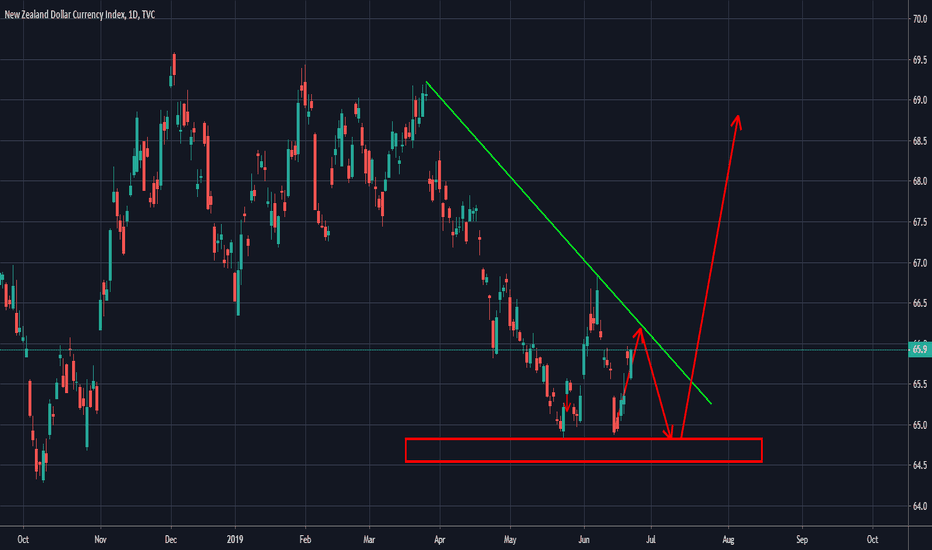Screen dimensions: 932x550
Task: Click the 67.0 price axis label
Action: coord(920,263)
